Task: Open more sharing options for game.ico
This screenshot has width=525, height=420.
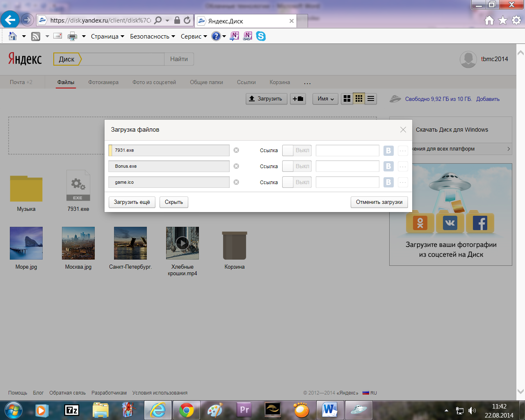Action: (403, 182)
